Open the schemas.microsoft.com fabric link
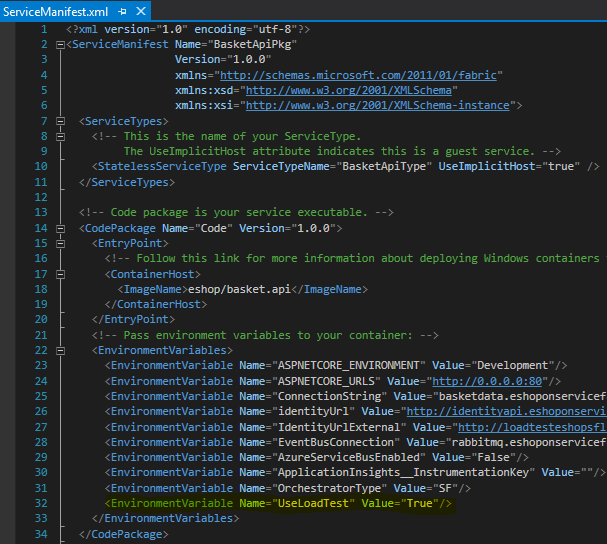607x544 pixels. (360, 75)
